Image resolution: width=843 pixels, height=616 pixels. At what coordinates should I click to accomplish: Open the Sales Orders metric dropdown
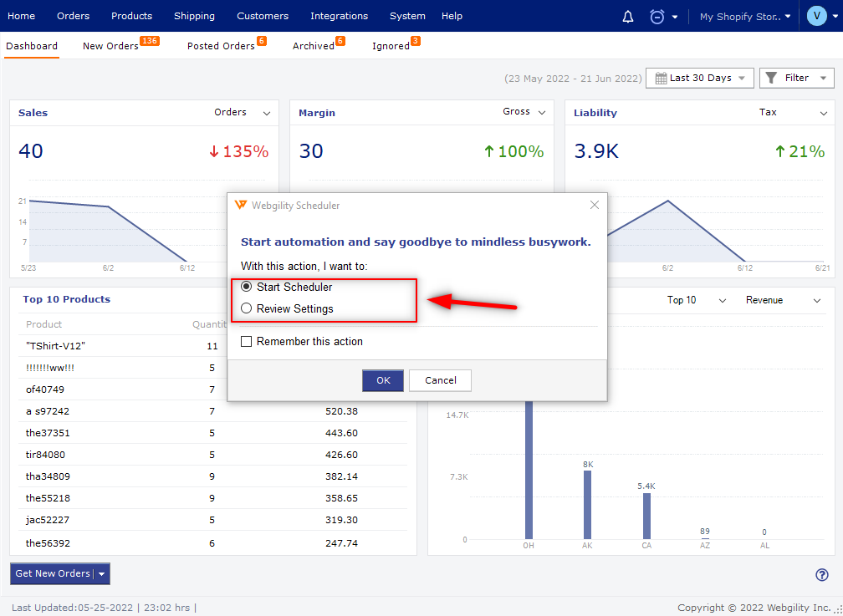pyautogui.click(x=242, y=112)
